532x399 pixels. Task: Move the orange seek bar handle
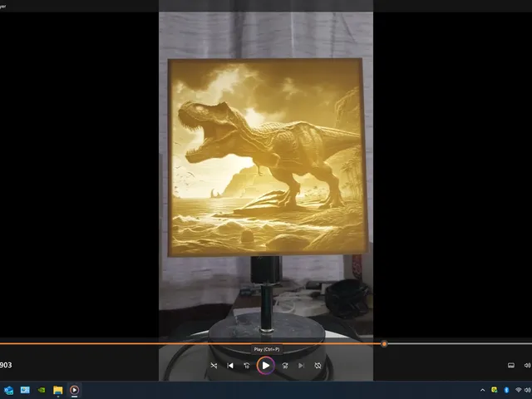tap(384, 343)
